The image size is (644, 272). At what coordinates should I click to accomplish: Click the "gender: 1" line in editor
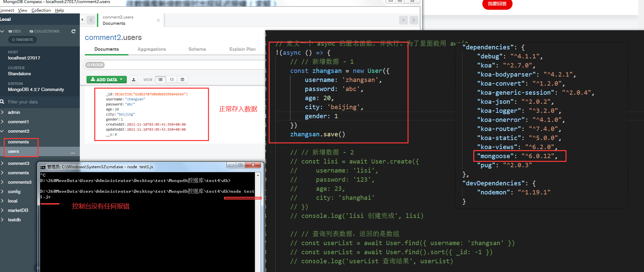pyautogui.click(x=321, y=116)
